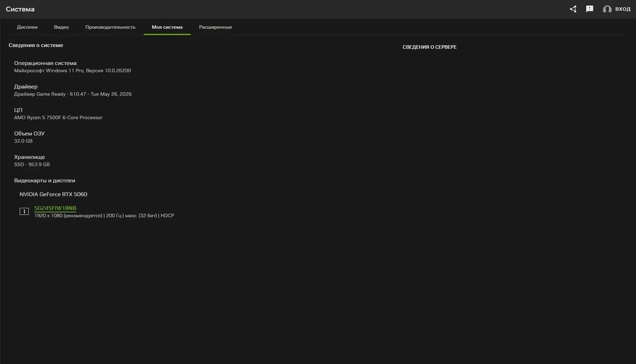Click the ВХОД login button
636x364 pixels.
(623, 9)
